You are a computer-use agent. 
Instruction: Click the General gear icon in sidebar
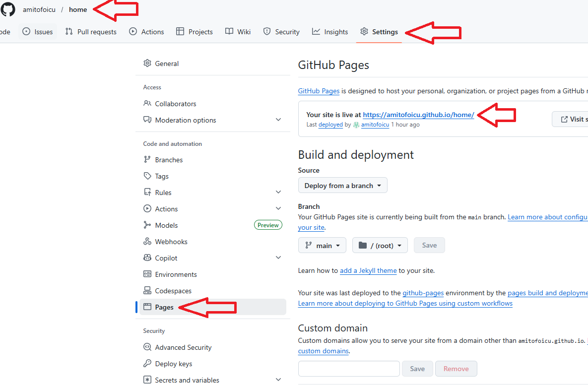[x=147, y=64]
